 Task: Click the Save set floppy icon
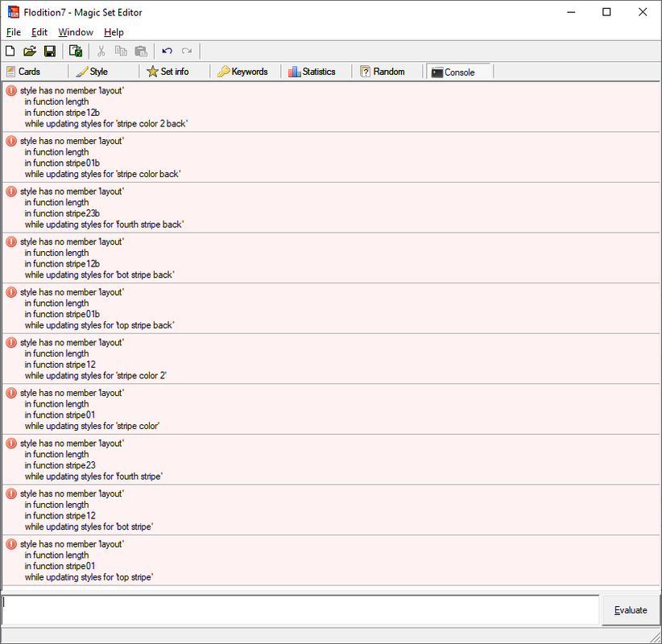[x=50, y=51]
